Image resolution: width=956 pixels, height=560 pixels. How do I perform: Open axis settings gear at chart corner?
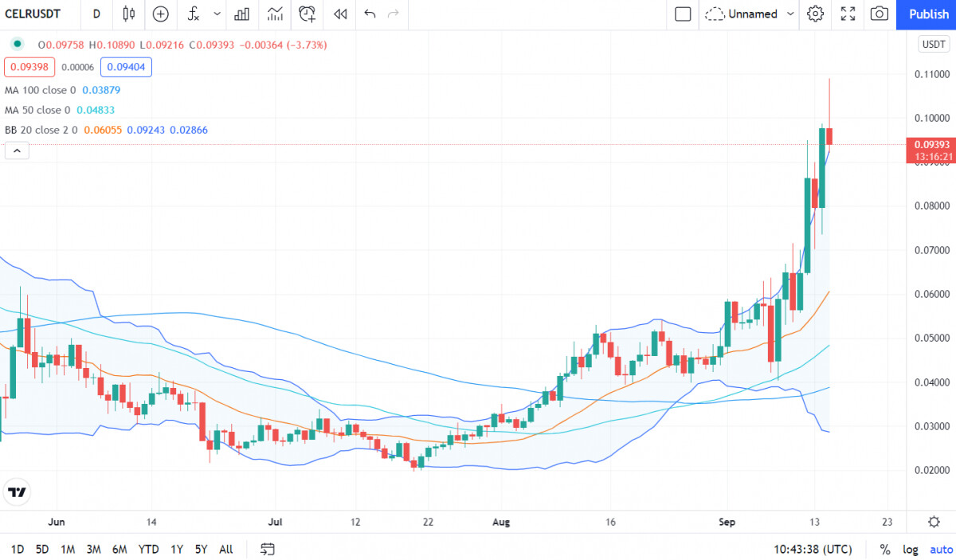(x=934, y=522)
